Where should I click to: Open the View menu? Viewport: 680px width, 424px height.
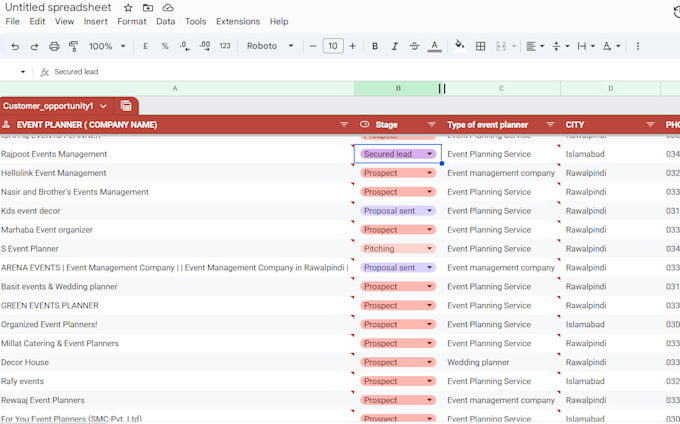[64, 21]
